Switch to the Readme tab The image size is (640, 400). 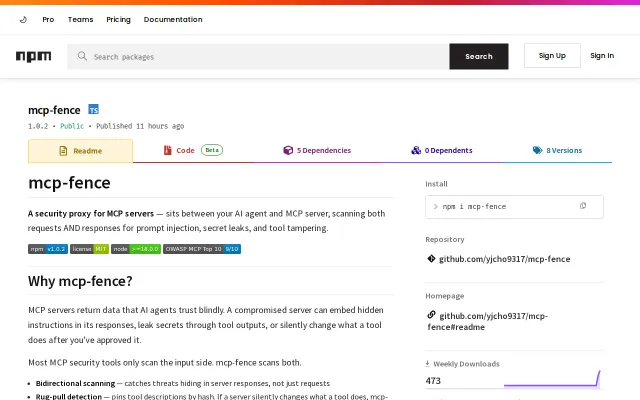80,151
